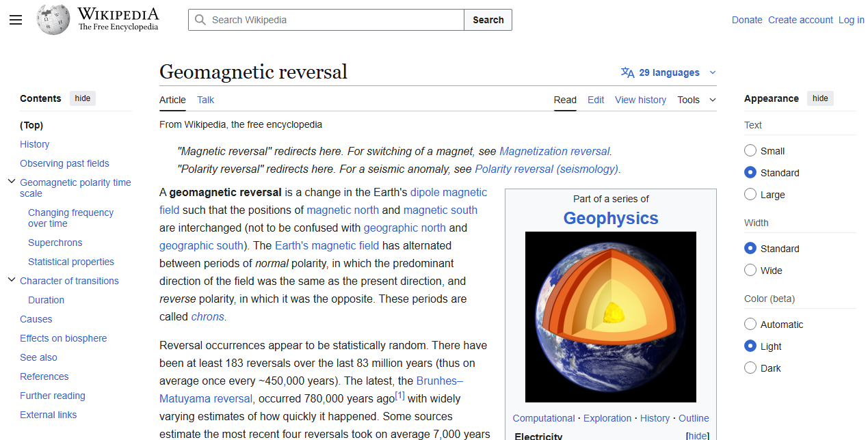Go to Superchrons in contents

pos(55,243)
